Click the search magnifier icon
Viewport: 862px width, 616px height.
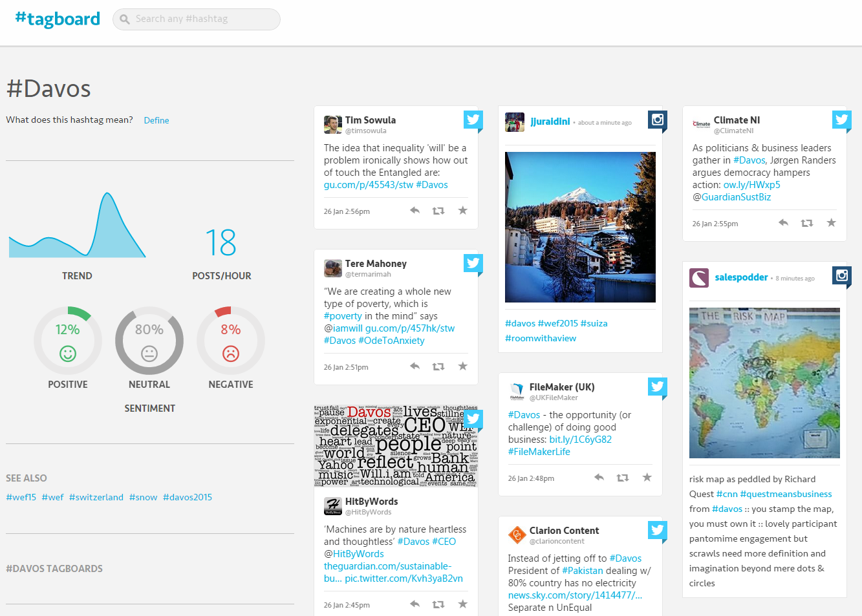125,19
